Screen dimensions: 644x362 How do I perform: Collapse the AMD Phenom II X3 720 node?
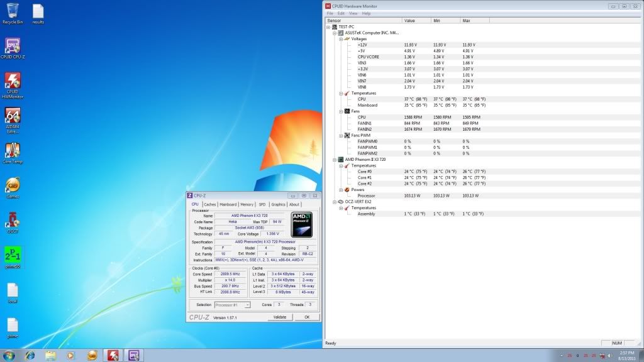[x=335, y=160]
